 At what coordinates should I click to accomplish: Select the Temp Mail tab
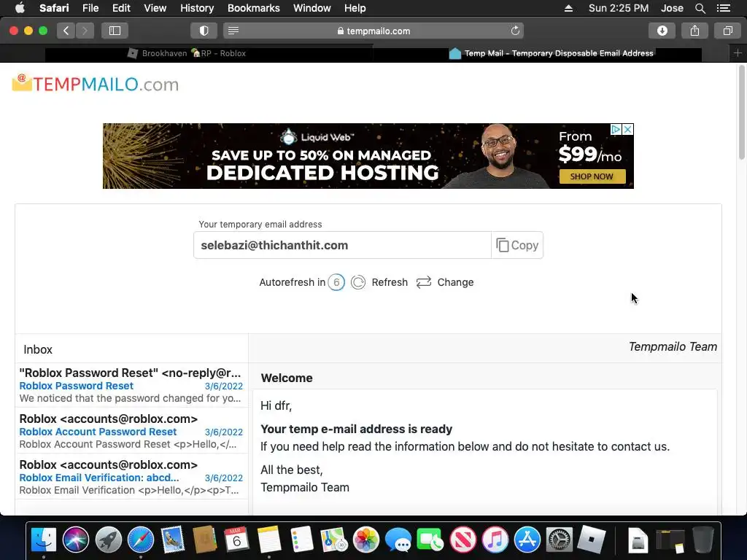coord(551,53)
